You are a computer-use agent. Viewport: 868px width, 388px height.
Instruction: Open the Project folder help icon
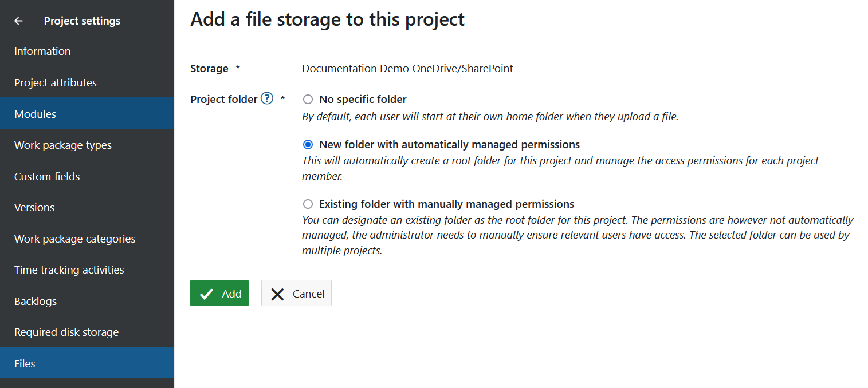tap(267, 98)
